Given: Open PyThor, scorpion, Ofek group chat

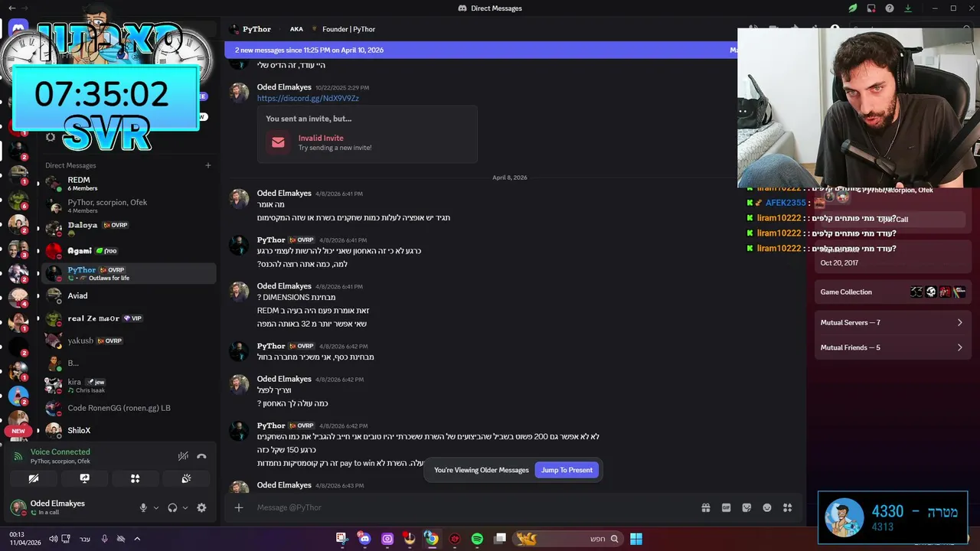Looking at the screenshot, I should pyautogui.click(x=129, y=206).
